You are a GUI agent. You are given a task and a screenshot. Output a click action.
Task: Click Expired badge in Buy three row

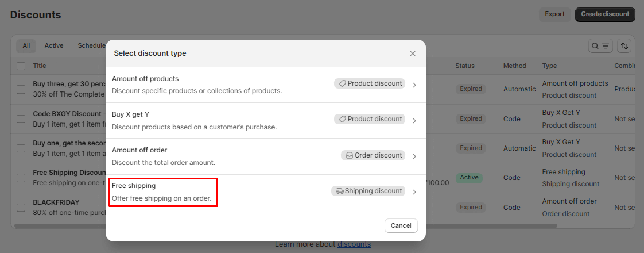(x=471, y=89)
